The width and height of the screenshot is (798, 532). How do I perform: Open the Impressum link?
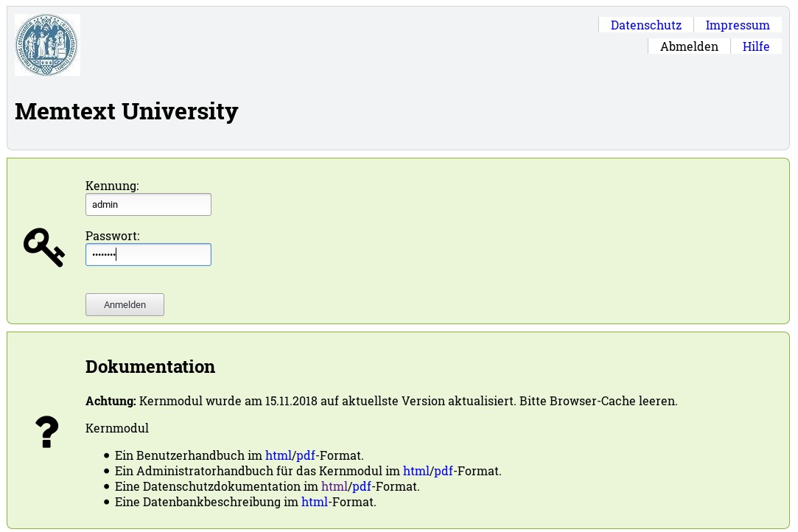(x=737, y=25)
